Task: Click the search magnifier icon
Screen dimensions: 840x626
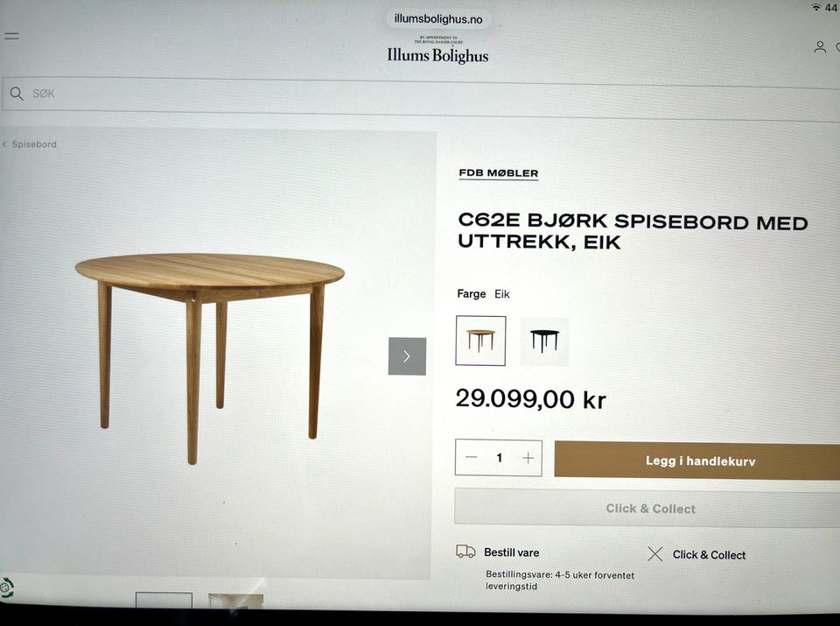Action: tap(17, 94)
